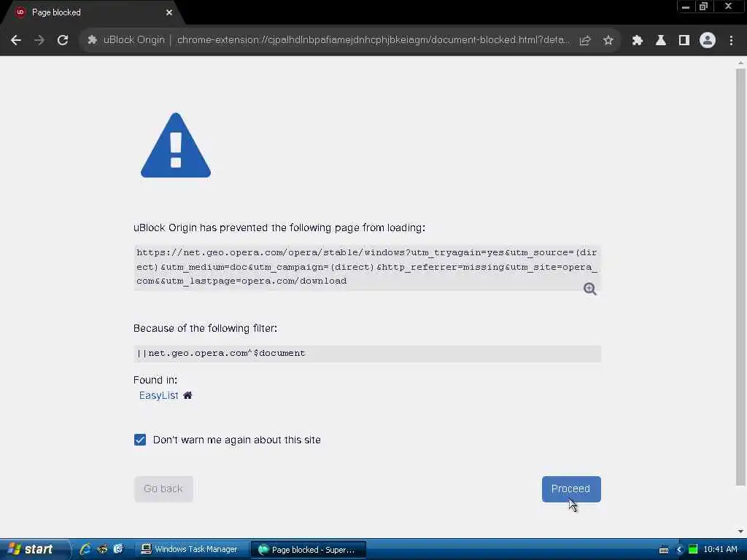
Task: Click the extension puzzle icon in address bar
Action: pos(92,40)
